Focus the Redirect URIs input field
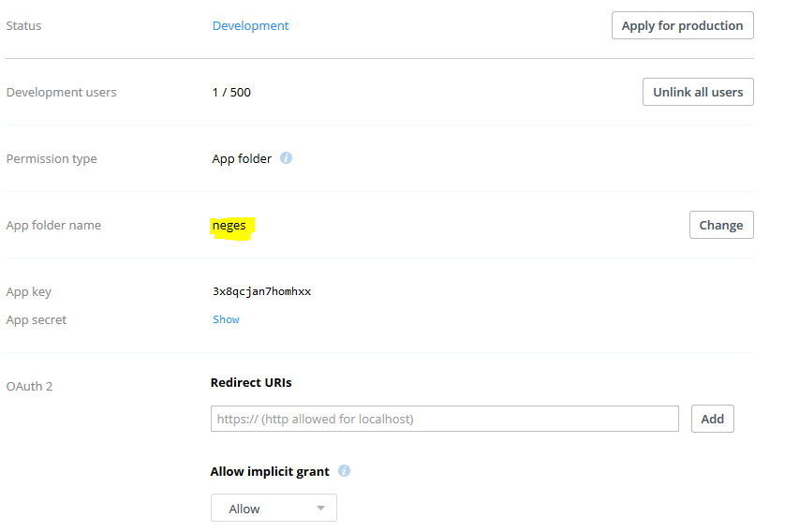The width and height of the screenshot is (799, 532). (444, 419)
